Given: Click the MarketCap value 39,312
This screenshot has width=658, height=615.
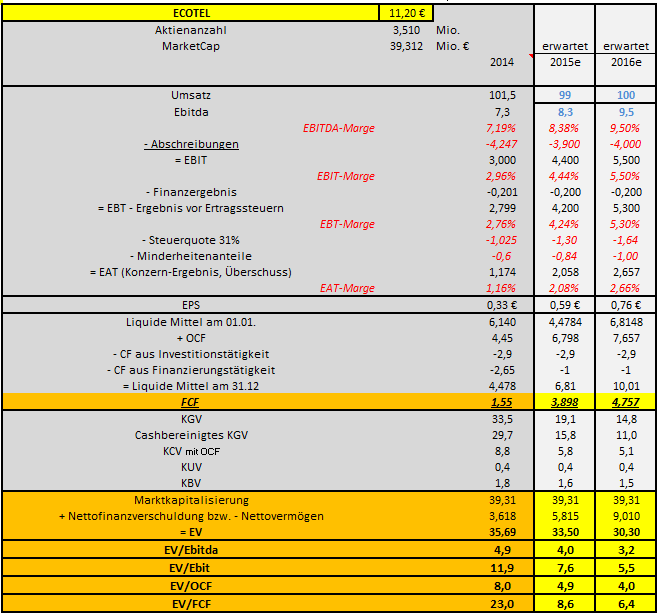Looking at the screenshot, I should (406, 46).
